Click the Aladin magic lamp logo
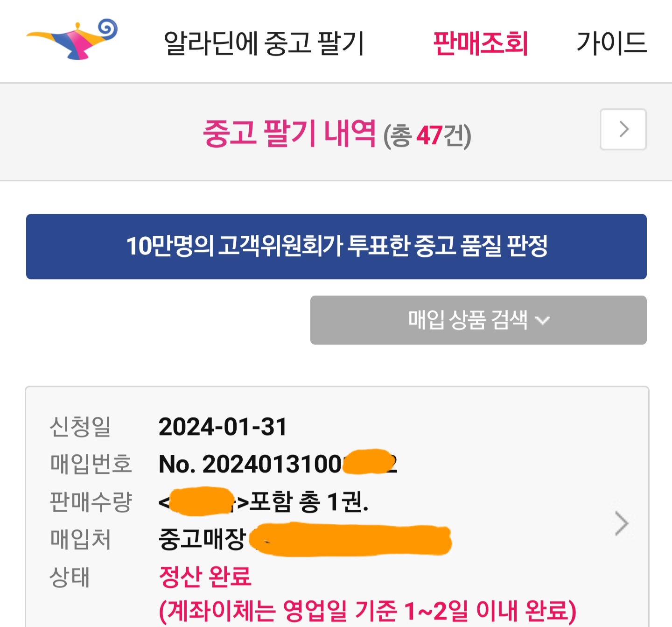The width and height of the screenshot is (672, 627). [72, 40]
